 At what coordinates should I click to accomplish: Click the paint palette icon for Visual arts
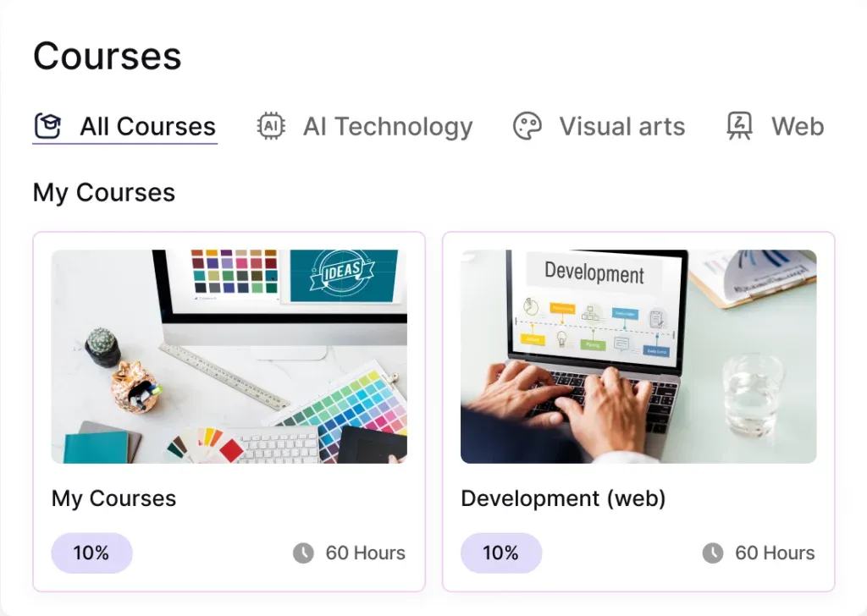click(527, 127)
